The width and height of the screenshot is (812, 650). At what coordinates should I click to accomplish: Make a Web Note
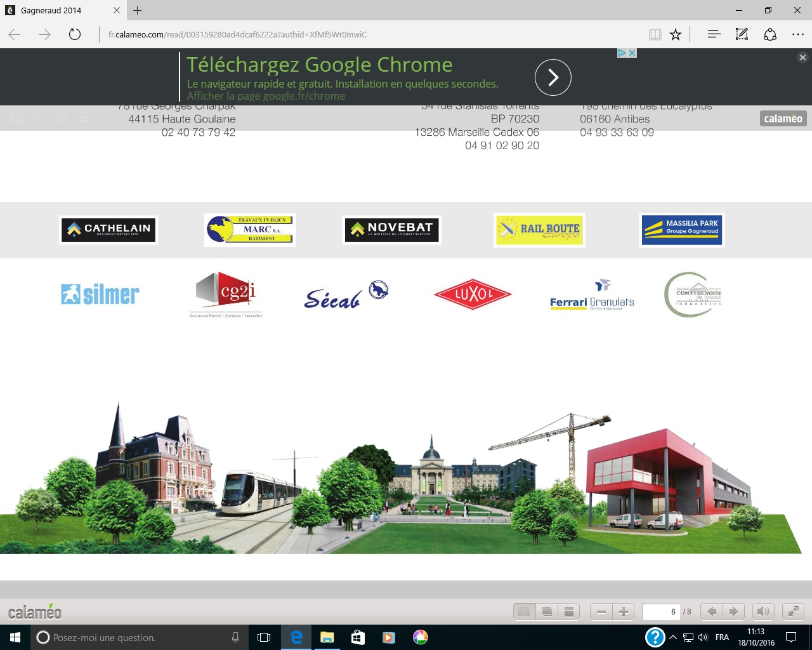pyautogui.click(x=742, y=34)
